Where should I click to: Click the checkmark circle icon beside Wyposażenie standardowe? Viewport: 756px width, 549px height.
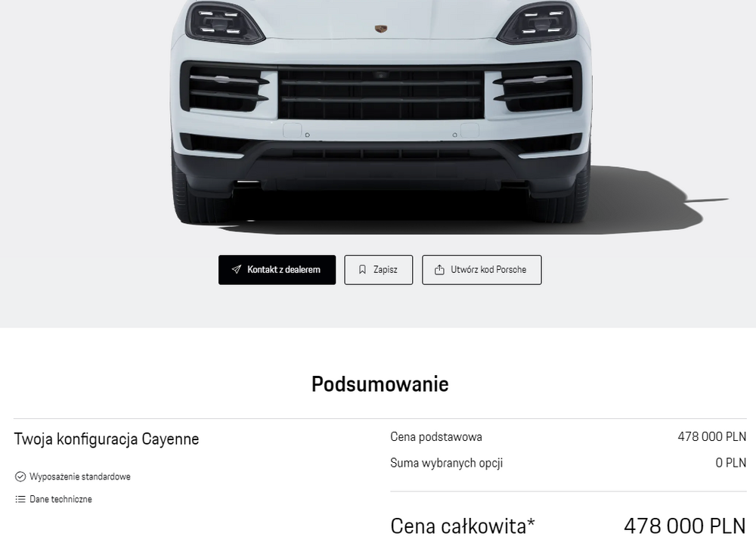click(x=20, y=476)
